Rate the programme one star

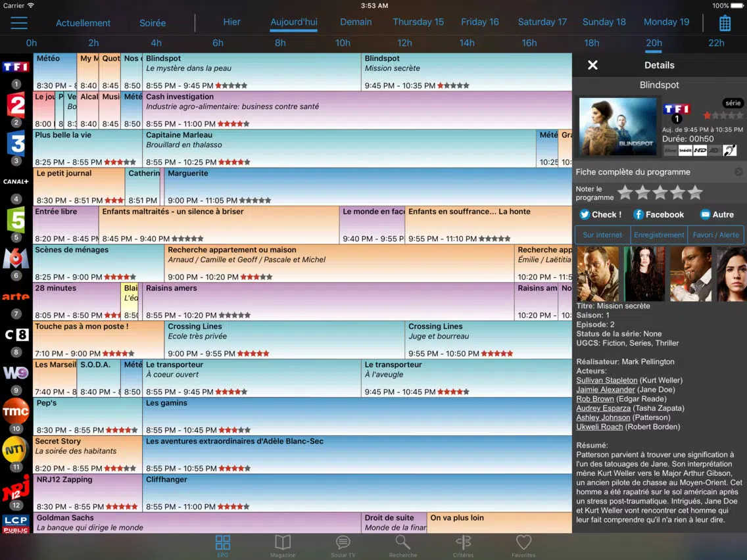click(x=625, y=193)
